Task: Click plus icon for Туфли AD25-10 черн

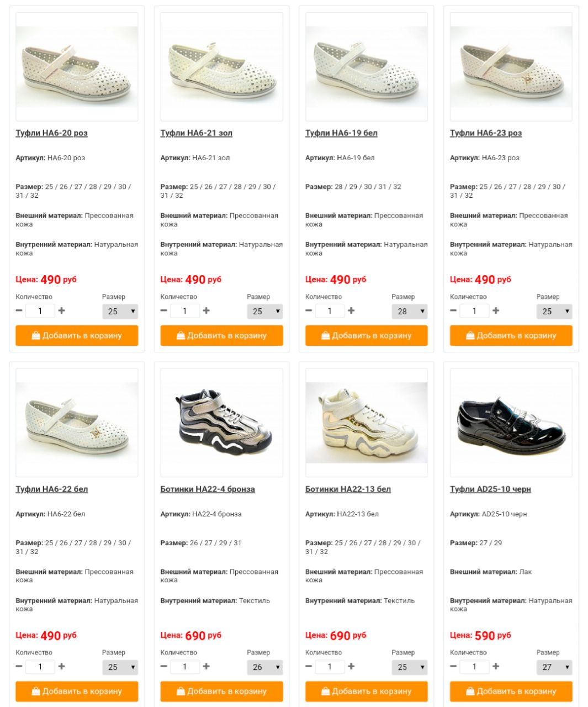Action: tap(496, 667)
